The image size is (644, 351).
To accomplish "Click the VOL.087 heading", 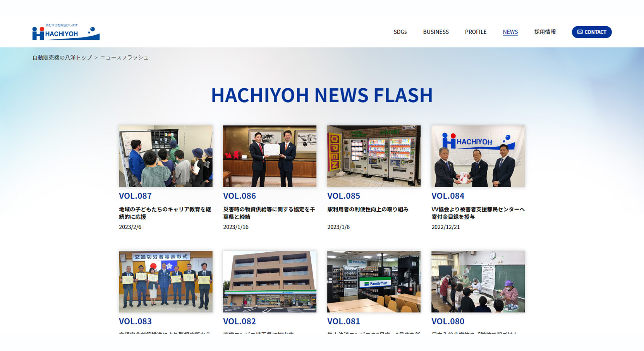I will [135, 196].
